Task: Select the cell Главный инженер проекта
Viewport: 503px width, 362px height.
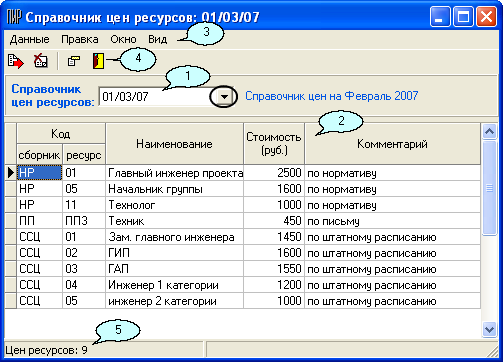Action: [175, 173]
